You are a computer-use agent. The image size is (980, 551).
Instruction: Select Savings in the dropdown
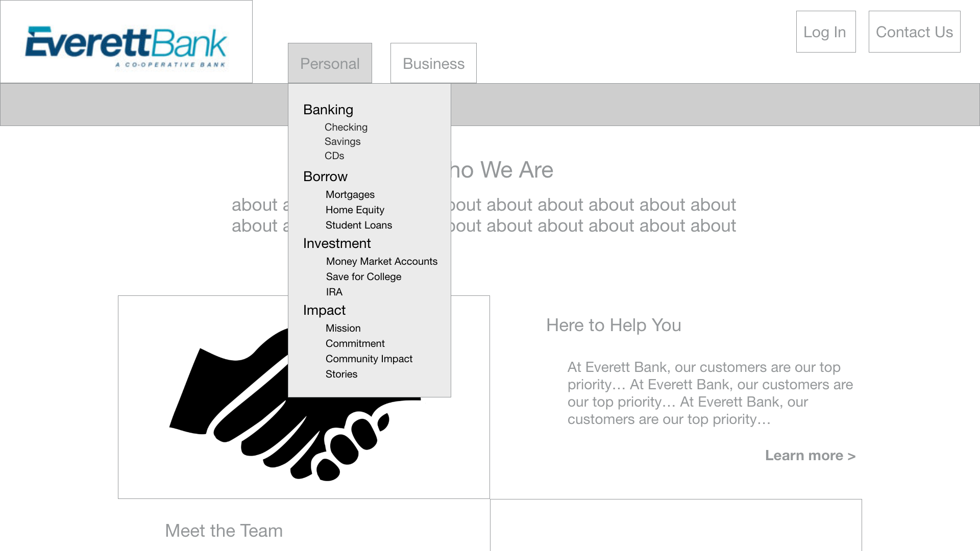pyautogui.click(x=342, y=141)
